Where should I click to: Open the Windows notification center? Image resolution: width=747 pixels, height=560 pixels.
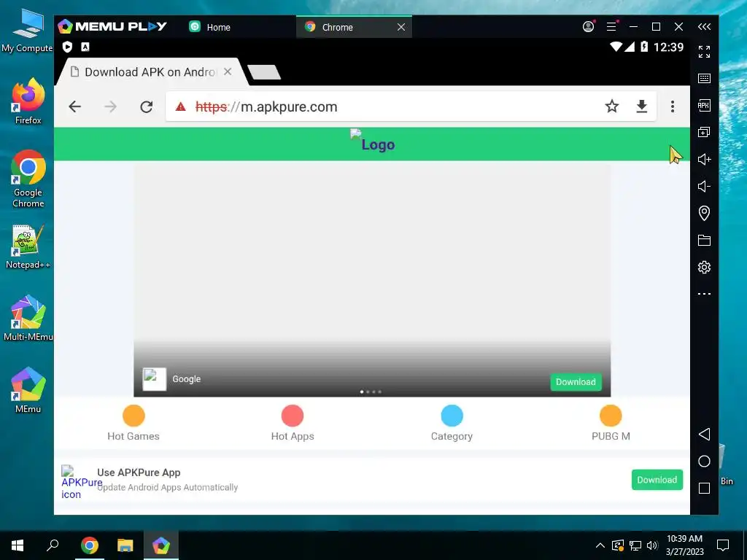pyautogui.click(x=723, y=545)
